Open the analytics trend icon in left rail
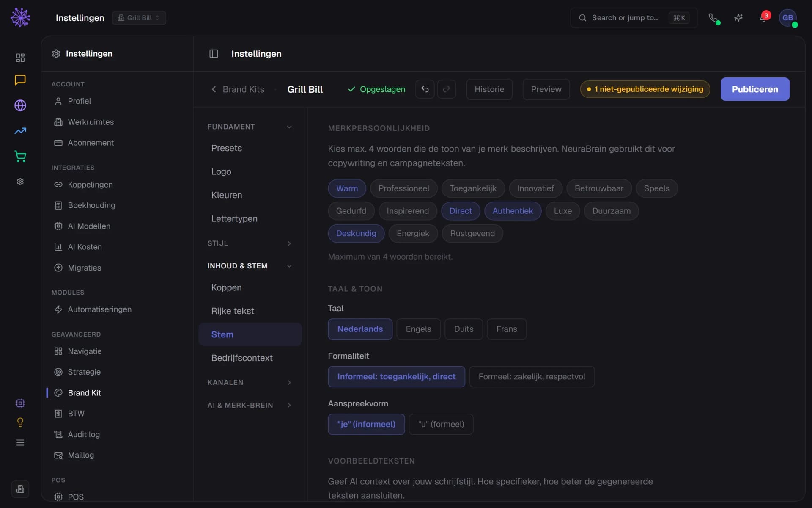 [20, 131]
